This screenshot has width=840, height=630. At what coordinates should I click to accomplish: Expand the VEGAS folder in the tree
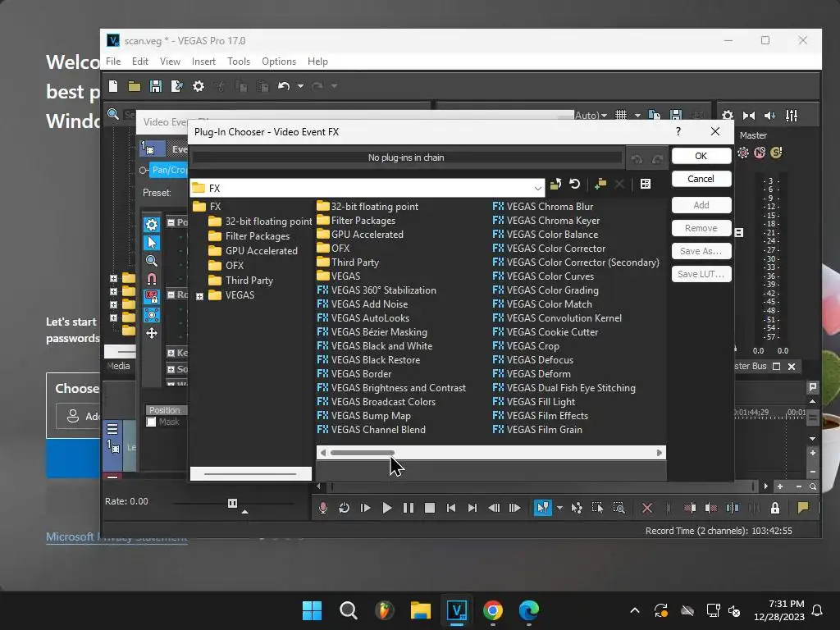200,296
